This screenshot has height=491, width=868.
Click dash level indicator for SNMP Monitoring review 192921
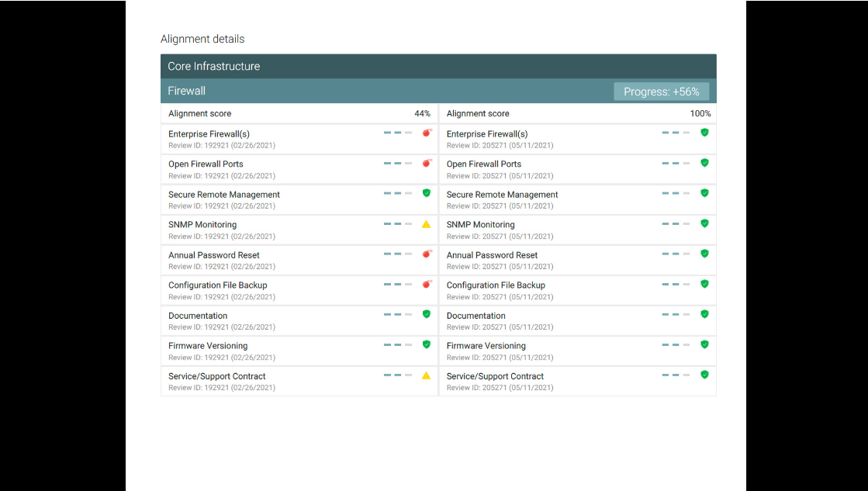pos(397,224)
